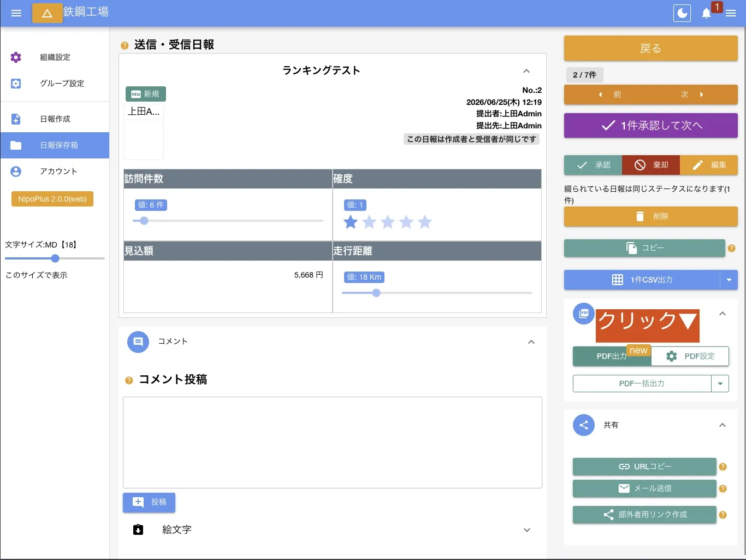The height and width of the screenshot is (560, 746).
Task: Click the 絵文字 clipboard icon
Action: pos(138,530)
